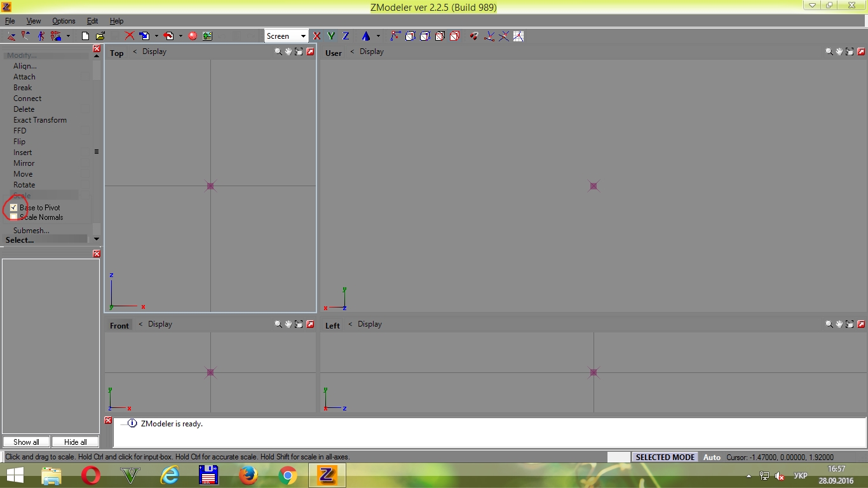This screenshot has height=488, width=868.
Task: Expand the Submesh... tool group
Action: point(31,230)
